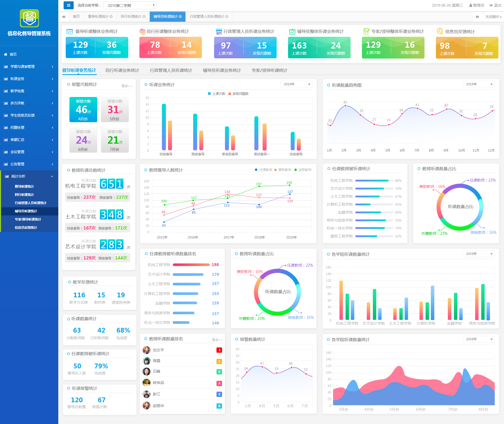Toggle 上课次数 legend in 听课业务统计 chart
504x424 pixels.
216,94
